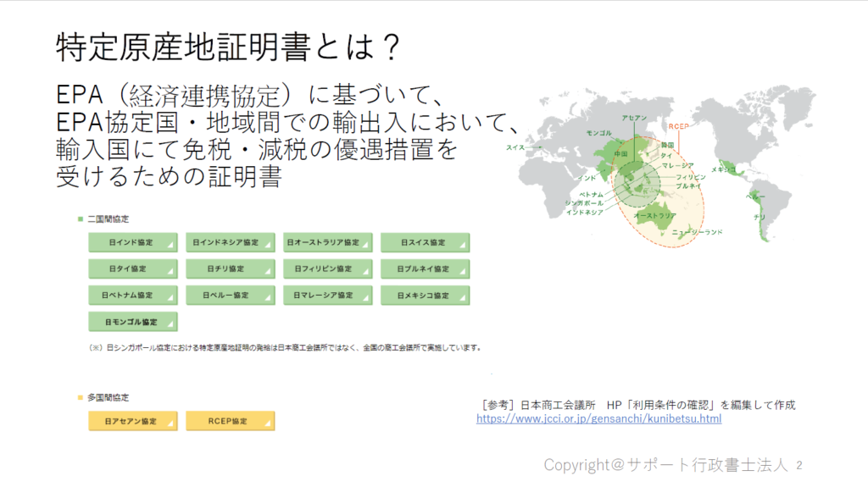This screenshot has width=868, height=487.
Task: Open the jcci.or.jp gensanchi hyperlink
Action: (x=598, y=418)
